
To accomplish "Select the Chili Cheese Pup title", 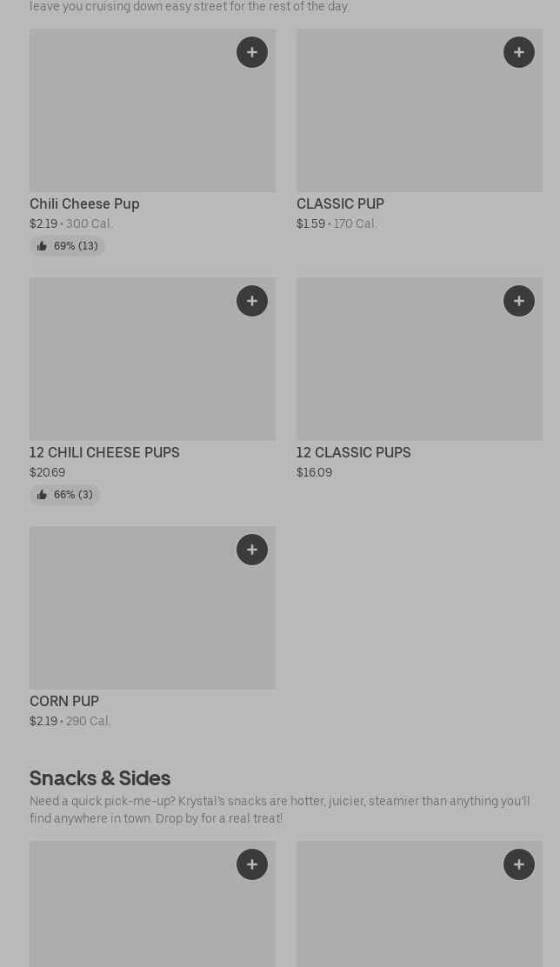I will click(84, 203).
